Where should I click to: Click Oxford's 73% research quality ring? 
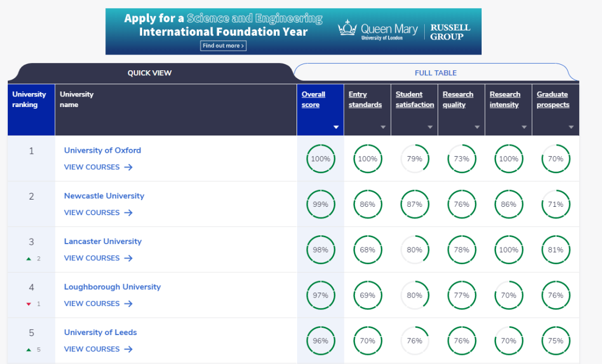[462, 158]
